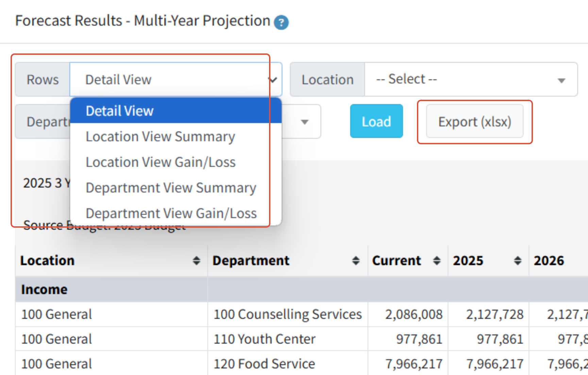Sort by Location column sort icon

196,261
